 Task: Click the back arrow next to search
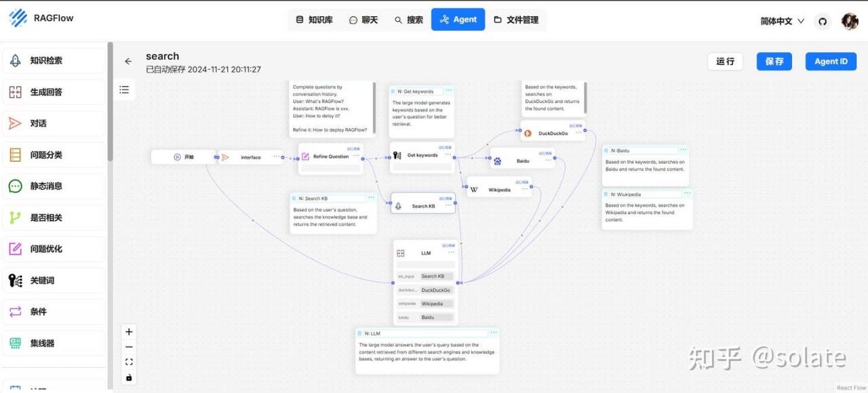(x=128, y=62)
